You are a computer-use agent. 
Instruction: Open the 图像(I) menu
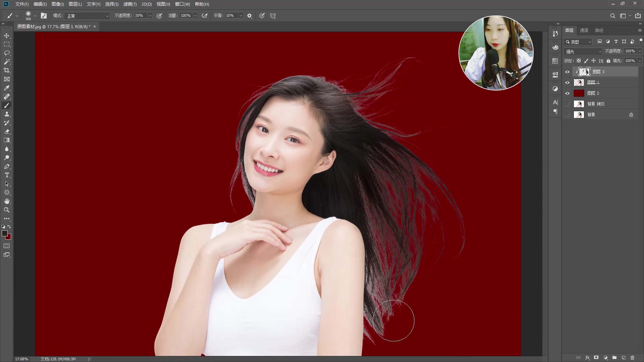click(58, 4)
